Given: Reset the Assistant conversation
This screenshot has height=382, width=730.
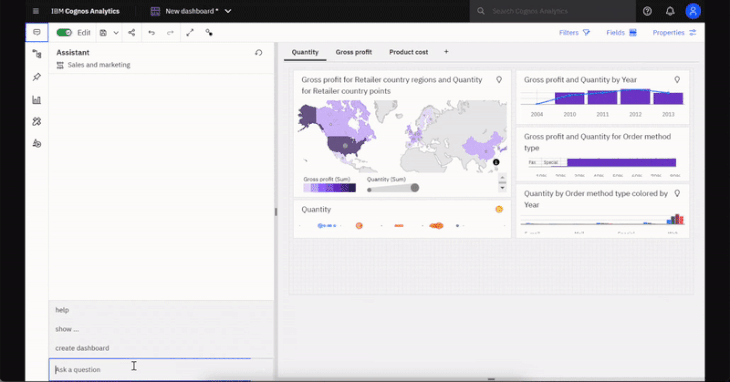Looking at the screenshot, I should [258, 53].
